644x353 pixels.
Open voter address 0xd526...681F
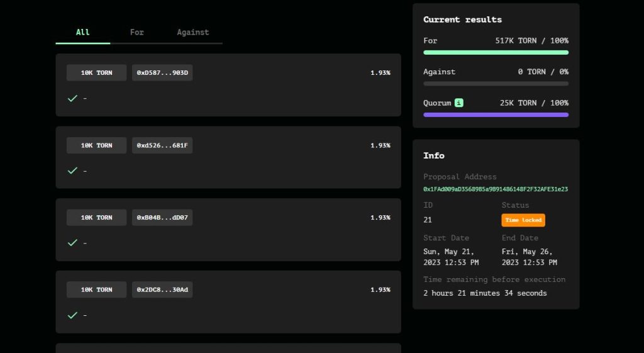click(162, 145)
